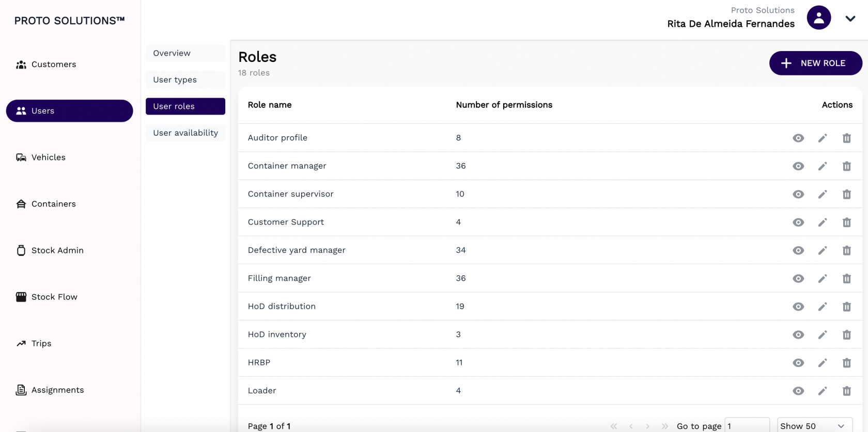The width and height of the screenshot is (868, 432).
Task: Click the Rita De Almeida Fernandes username
Action: click(x=731, y=24)
